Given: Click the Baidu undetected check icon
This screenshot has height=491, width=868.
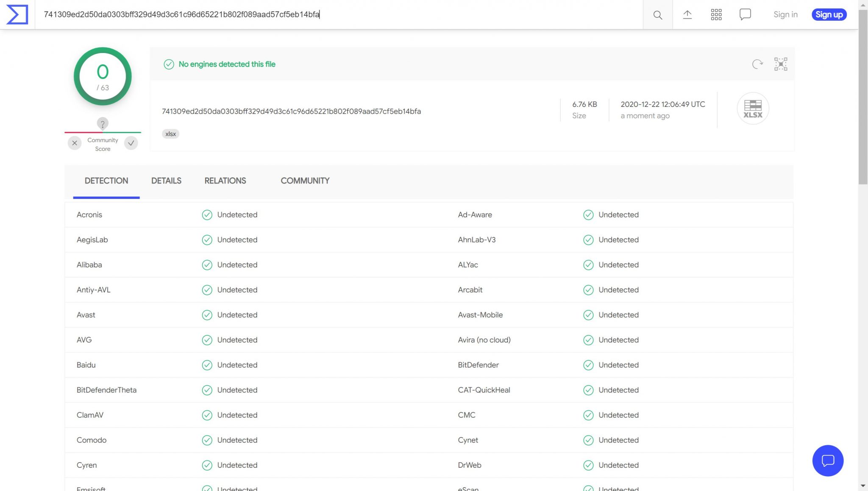Looking at the screenshot, I should tap(207, 365).
